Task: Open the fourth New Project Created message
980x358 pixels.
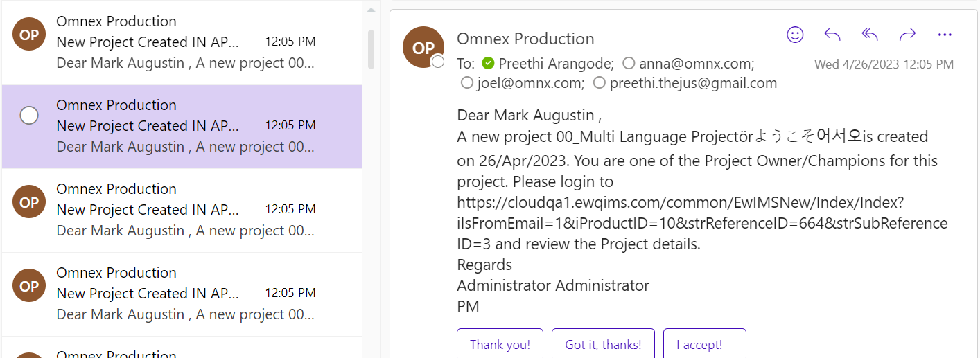Action: pos(182,294)
